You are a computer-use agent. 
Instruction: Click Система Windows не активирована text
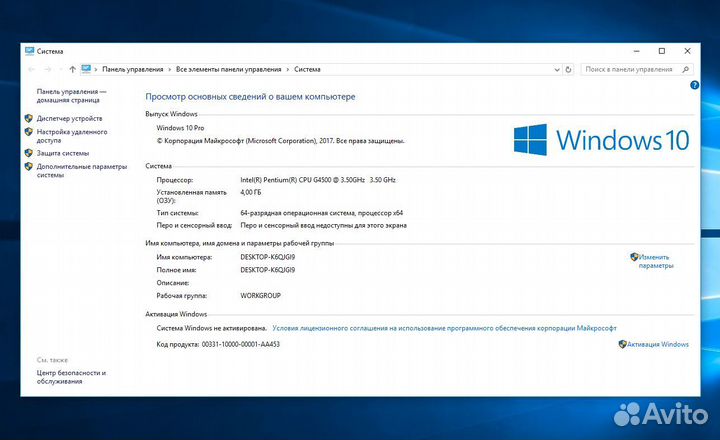212,328
